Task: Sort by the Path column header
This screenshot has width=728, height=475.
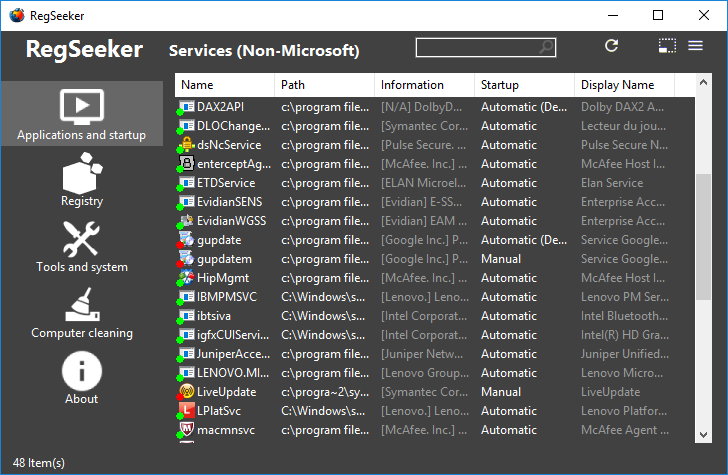Action: pos(325,85)
